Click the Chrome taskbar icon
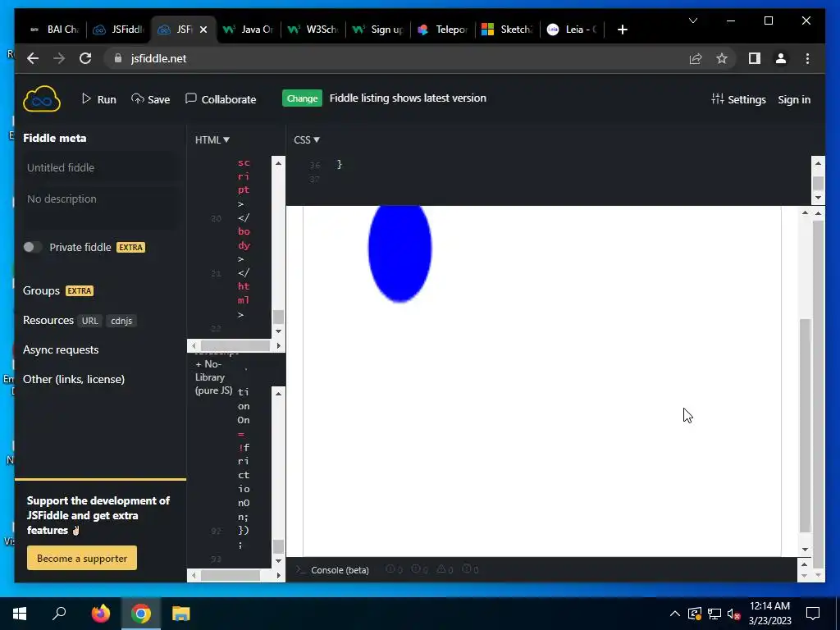Viewport: 840px width, 630px height. click(x=140, y=614)
